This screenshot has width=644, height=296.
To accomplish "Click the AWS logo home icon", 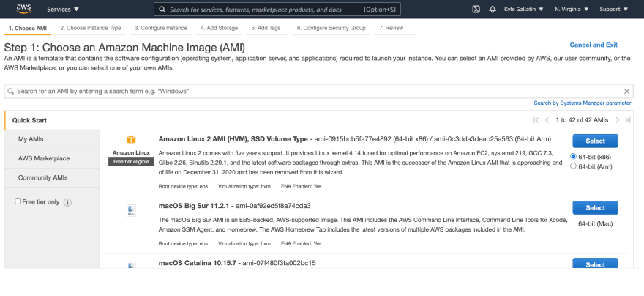I will [x=24, y=9].
